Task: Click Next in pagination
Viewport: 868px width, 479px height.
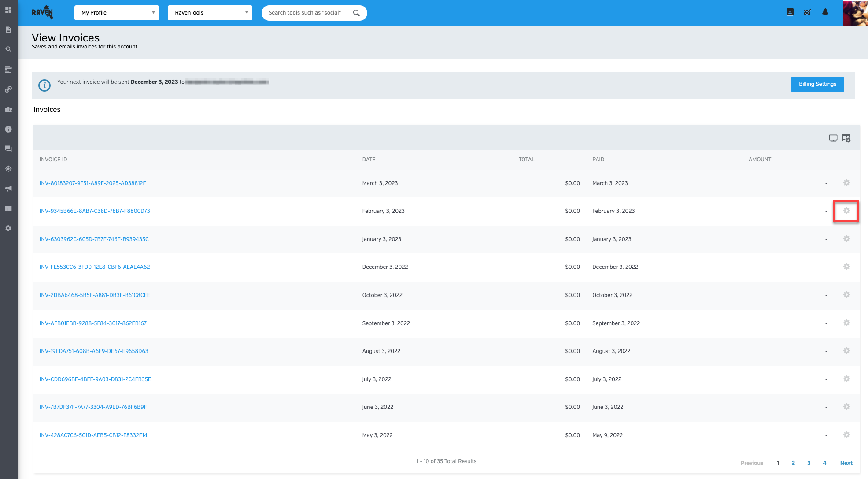Action: pos(846,463)
